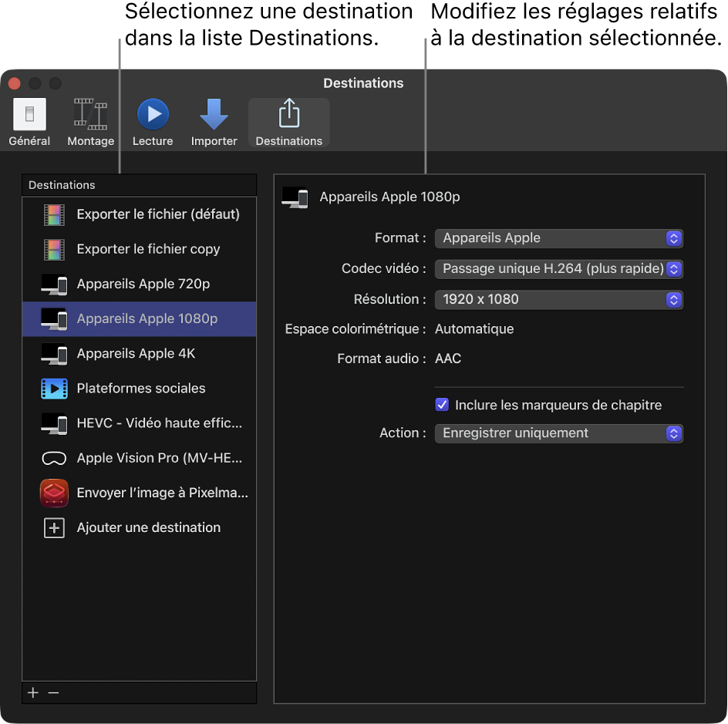Click the Apple Vision Pro headset icon

coord(54,459)
